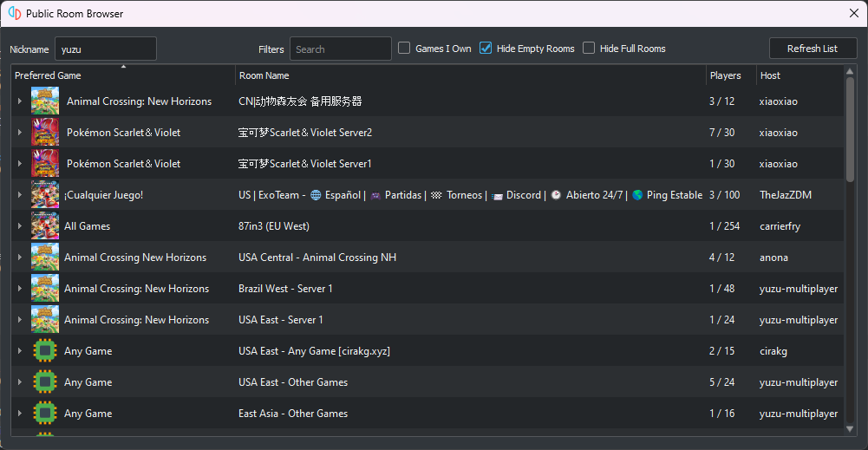Screen dimensions: 868x450
Task: Click the chip icon for East Asia - Other Games
Action: (45, 414)
